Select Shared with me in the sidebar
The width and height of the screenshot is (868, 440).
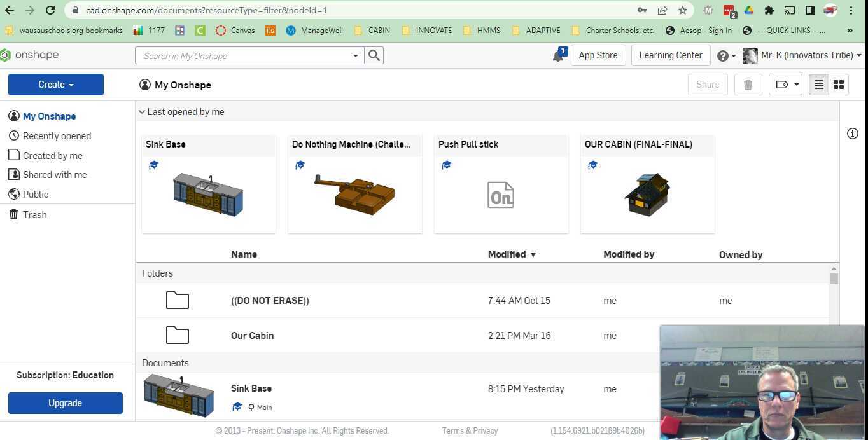click(x=55, y=174)
